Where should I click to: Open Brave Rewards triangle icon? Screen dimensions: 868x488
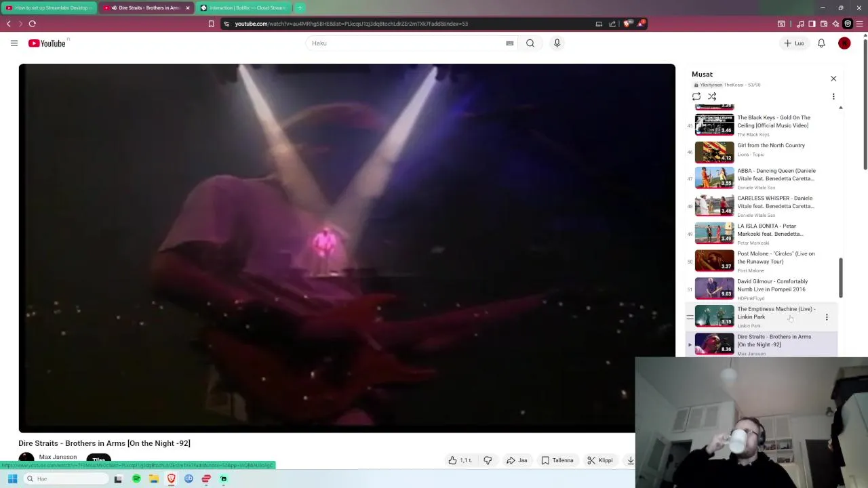tap(641, 24)
